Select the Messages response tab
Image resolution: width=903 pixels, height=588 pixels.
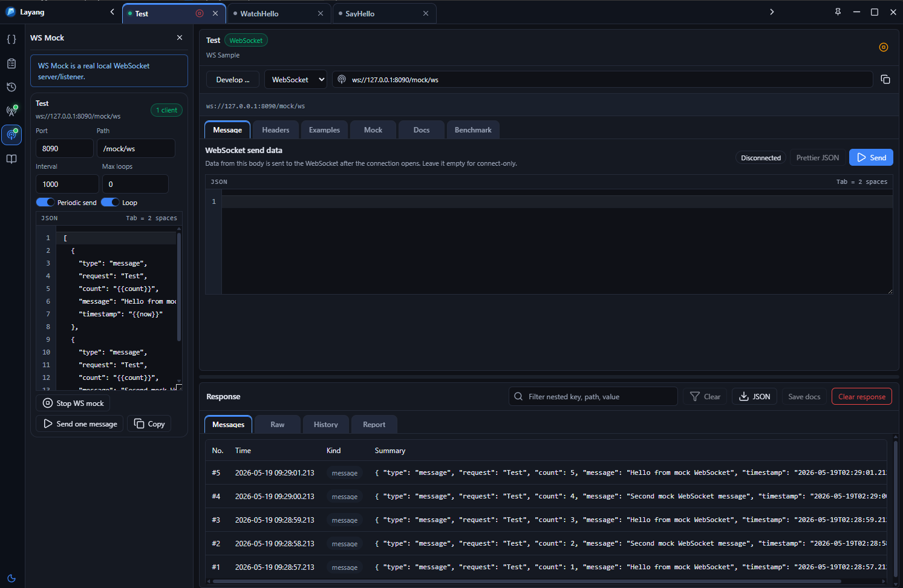(229, 425)
